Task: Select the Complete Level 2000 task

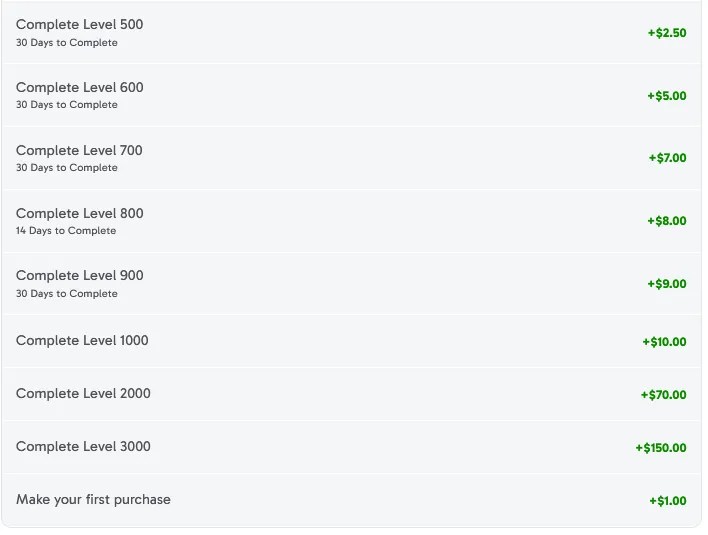Action: pos(83,393)
